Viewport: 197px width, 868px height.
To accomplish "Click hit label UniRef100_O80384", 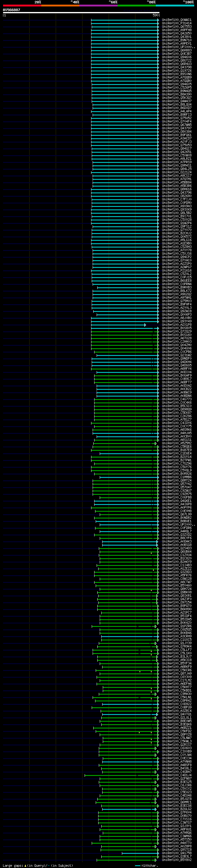I will [x=176, y=131].
